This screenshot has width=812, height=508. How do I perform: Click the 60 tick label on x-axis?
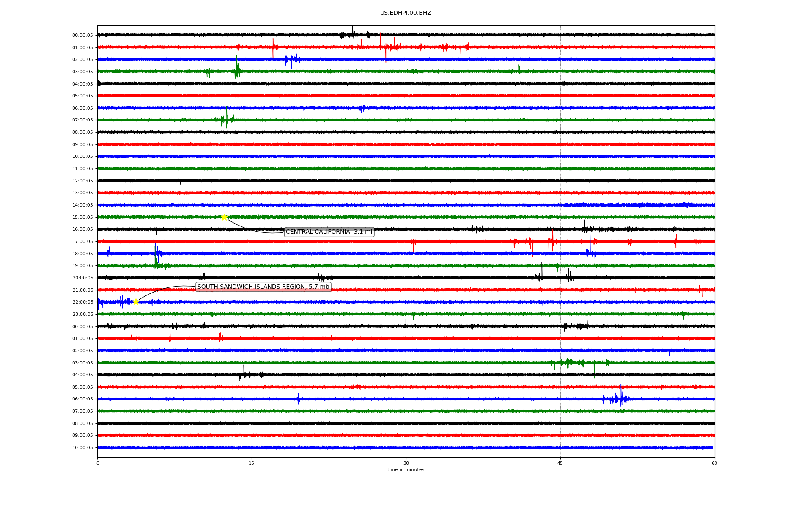tap(714, 464)
